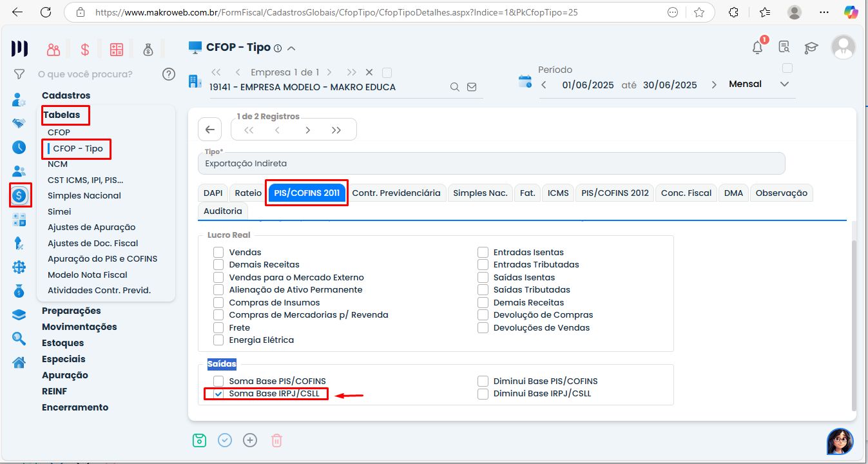
Task: Click the graduation cap training icon
Action: [x=811, y=48]
